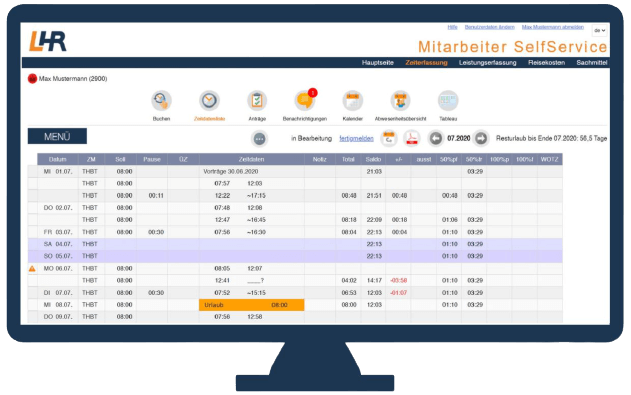Select the Zeiterfassung menu item
This screenshot has height=395, width=631.
pos(426,63)
